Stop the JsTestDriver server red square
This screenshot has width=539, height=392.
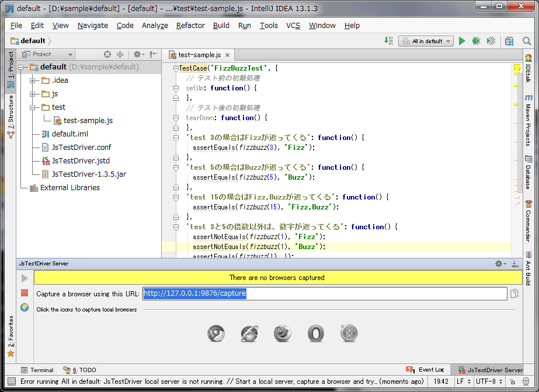coord(25,293)
